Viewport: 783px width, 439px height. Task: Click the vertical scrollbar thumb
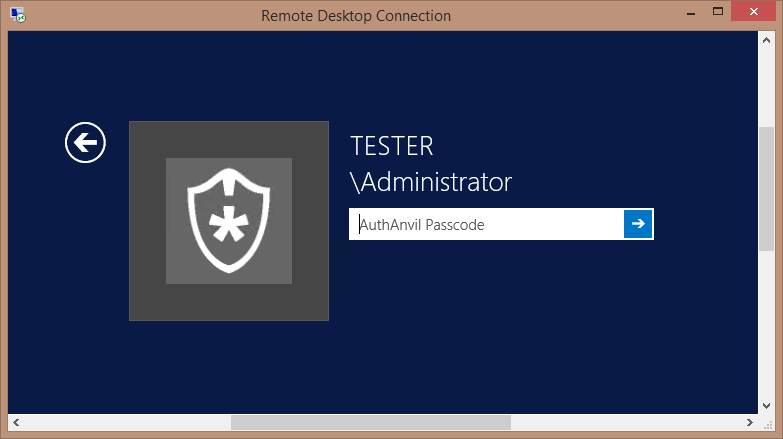767,189
